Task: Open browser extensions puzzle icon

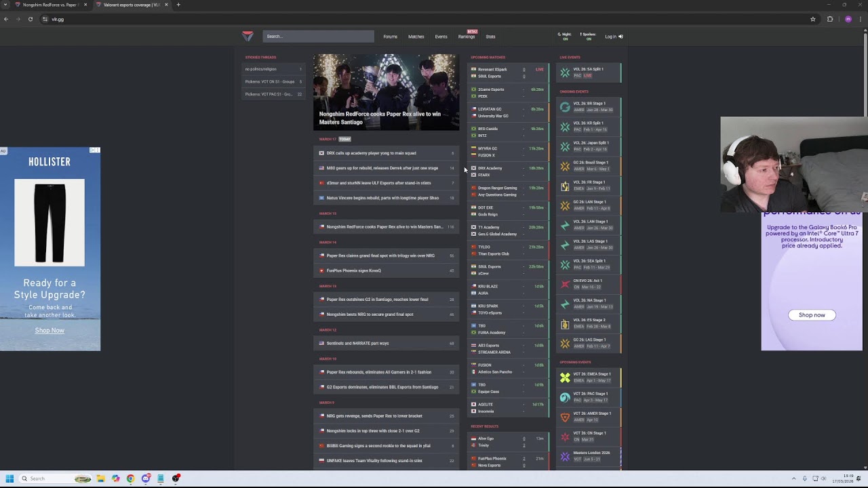Action: pyautogui.click(x=830, y=19)
